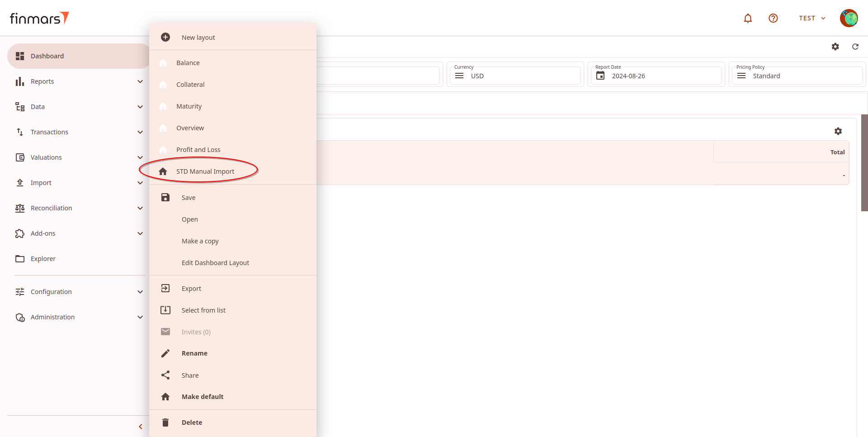This screenshot has width=868, height=437.
Task: Share the layout
Action: 233,375
